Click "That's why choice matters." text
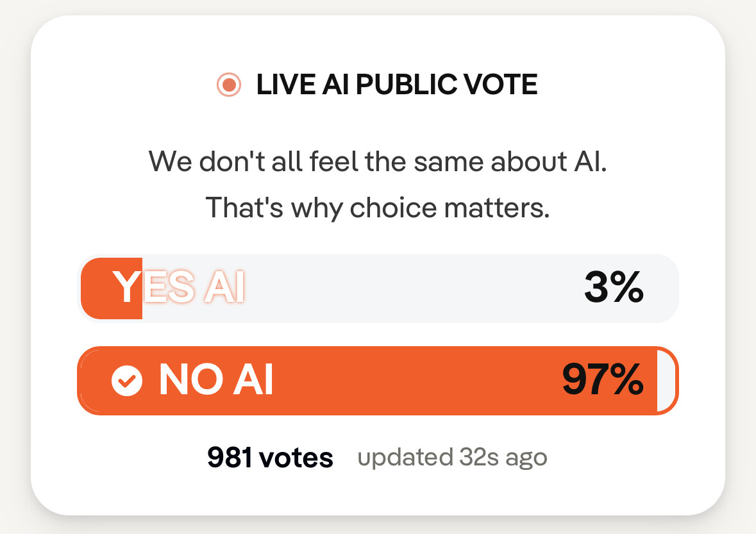This screenshot has height=534, width=756. 378,208
